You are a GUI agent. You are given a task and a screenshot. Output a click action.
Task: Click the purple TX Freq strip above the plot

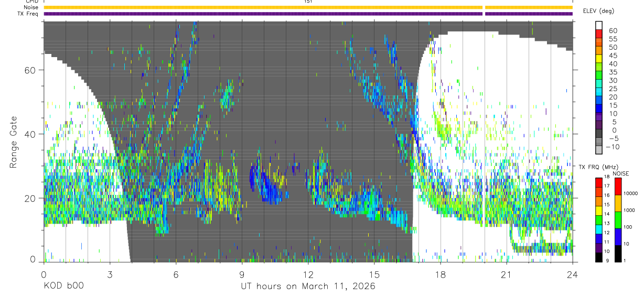308,14
